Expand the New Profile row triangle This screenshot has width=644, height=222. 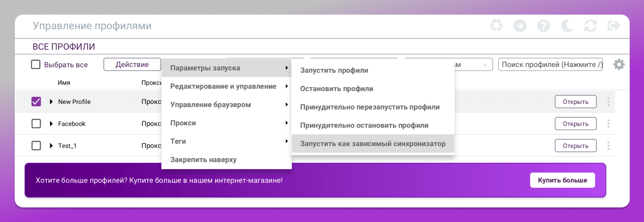[51, 102]
